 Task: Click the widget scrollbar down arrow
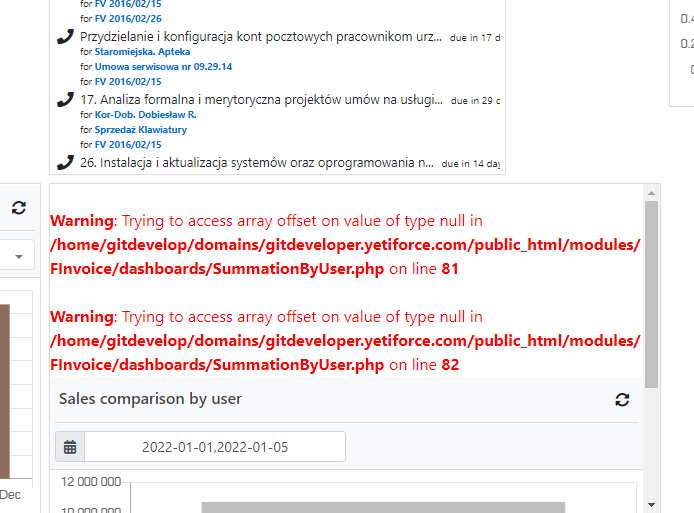pos(651,505)
